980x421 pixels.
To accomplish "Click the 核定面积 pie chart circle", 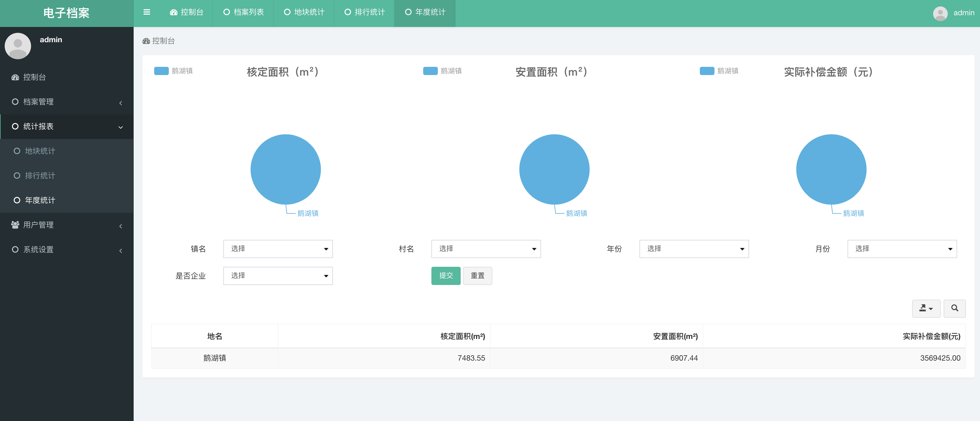I will [x=286, y=169].
